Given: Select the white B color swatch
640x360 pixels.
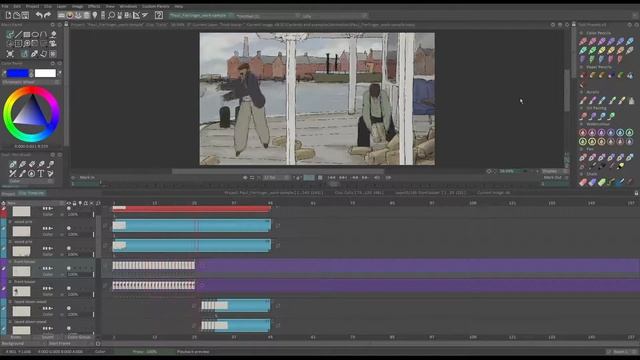Looking at the screenshot, I should pos(45,73).
